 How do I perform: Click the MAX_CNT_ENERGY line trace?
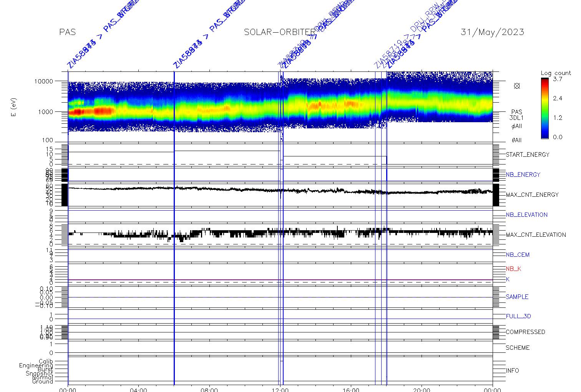point(280,190)
